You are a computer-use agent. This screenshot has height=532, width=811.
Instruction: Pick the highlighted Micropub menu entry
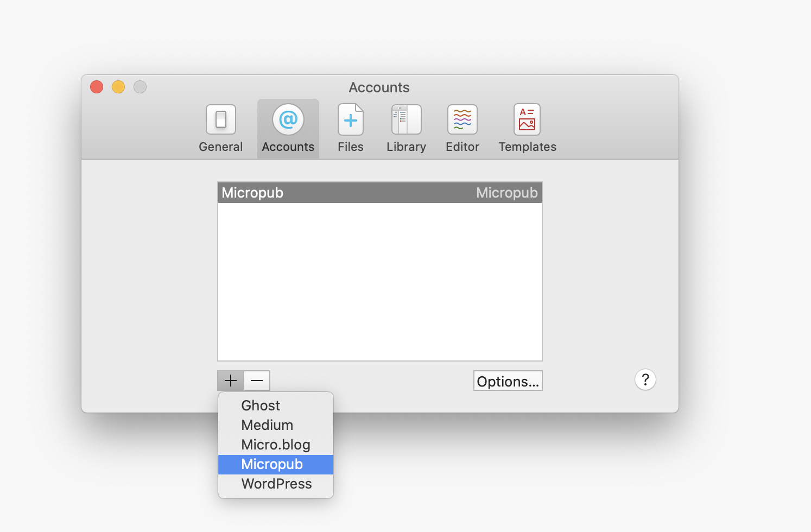click(x=276, y=464)
